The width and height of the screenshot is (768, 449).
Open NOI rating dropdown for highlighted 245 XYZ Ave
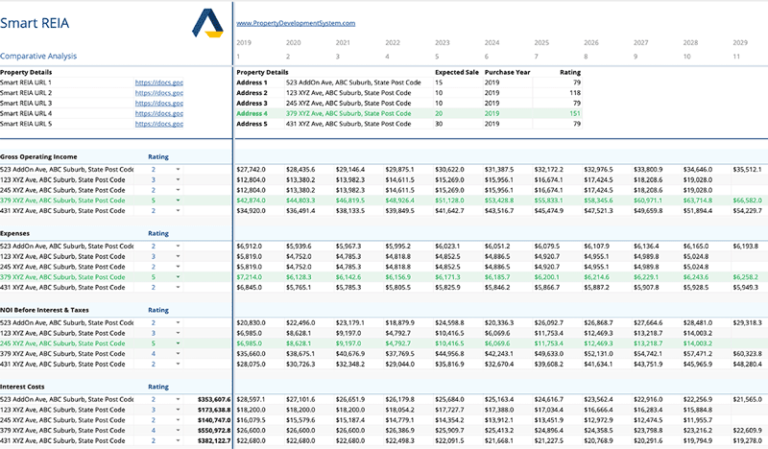tap(178, 343)
